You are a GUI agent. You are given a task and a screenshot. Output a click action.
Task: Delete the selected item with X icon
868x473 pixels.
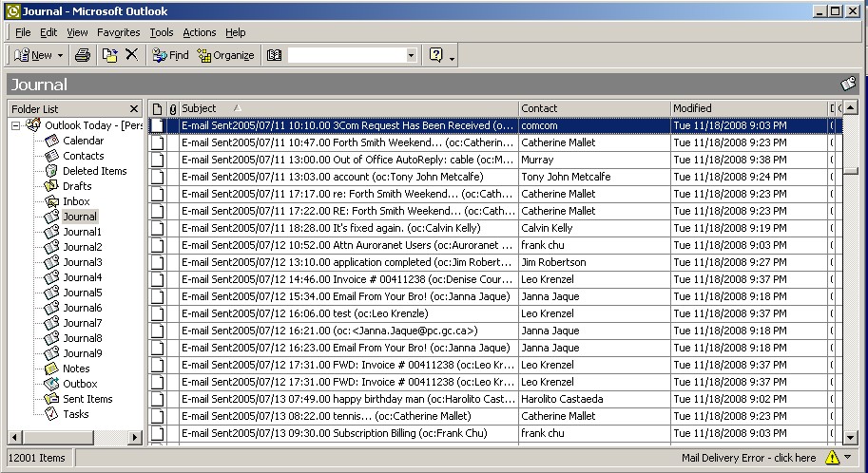(x=131, y=55)
